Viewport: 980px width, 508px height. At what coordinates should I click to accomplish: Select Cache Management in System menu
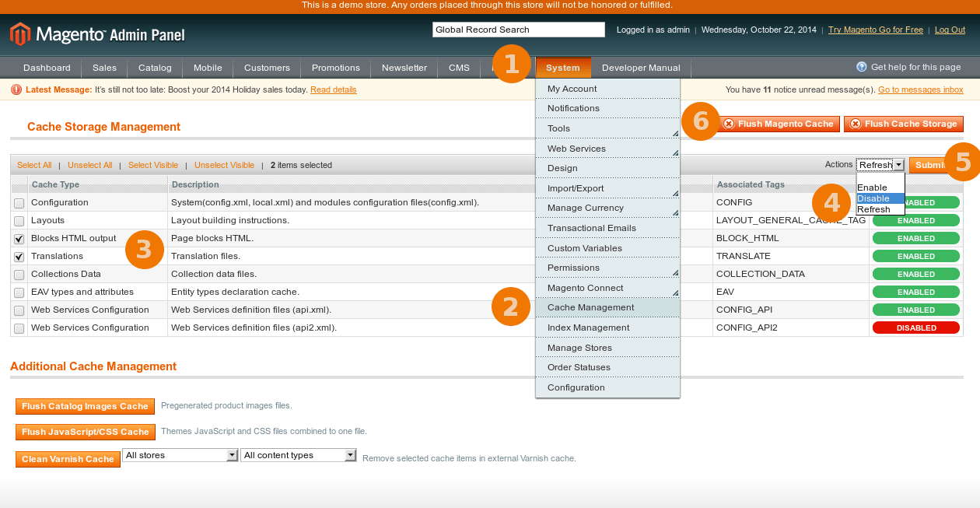coord(607,307)
